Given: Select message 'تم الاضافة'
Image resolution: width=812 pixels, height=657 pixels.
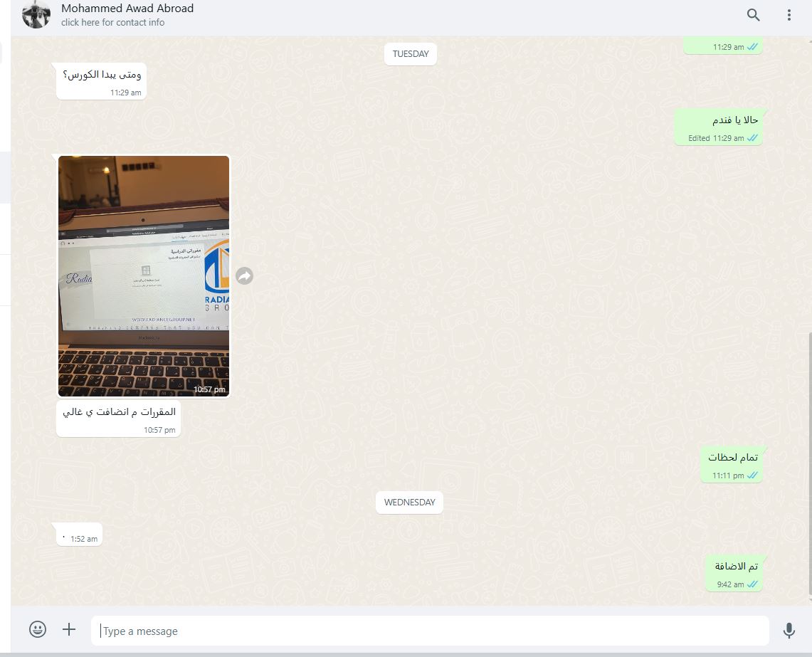Looking at the screenshot, I should coord(734,573).
